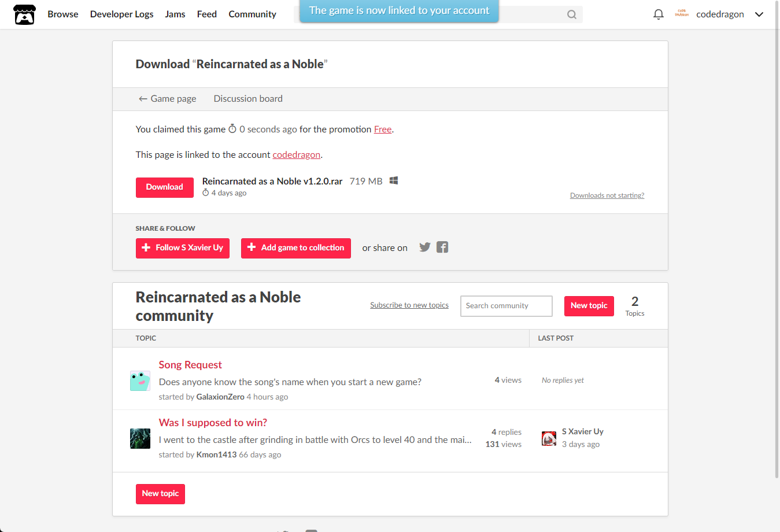This screenshot has width=780, height=532.
Task: Go to Developer Logs
Action: click(x=122, y=14)
